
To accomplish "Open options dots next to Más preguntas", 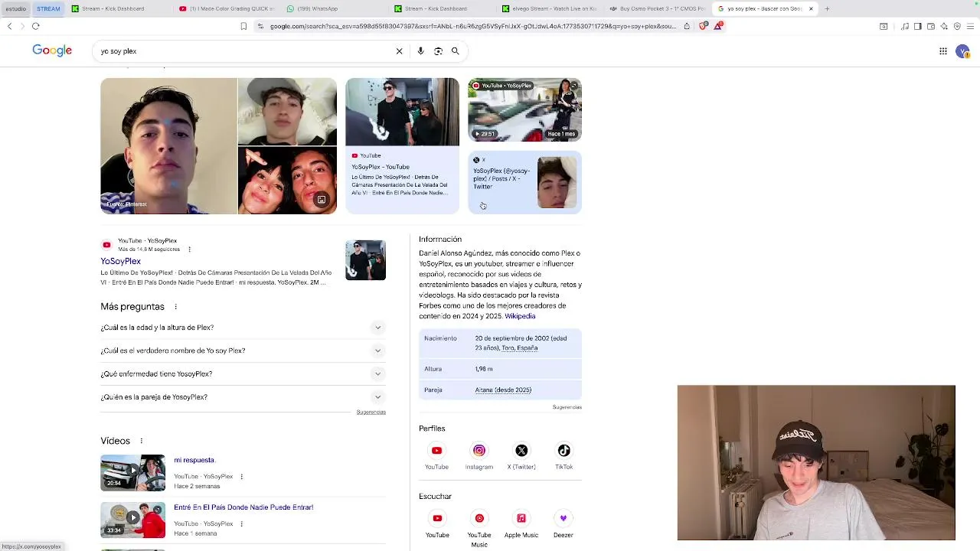I will pyautogui.click(x=175, y=307).
